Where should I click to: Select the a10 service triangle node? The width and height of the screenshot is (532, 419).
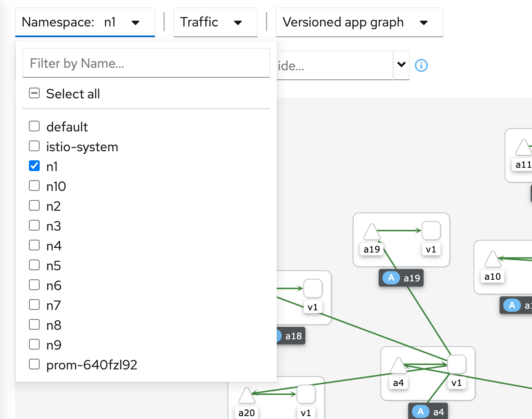tap(492, 259)
